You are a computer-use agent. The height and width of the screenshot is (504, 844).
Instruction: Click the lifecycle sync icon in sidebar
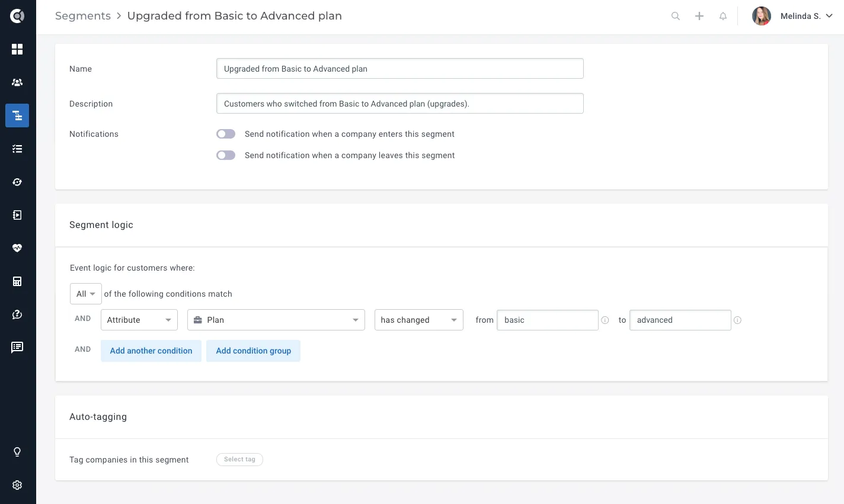(x=17, y=182)
